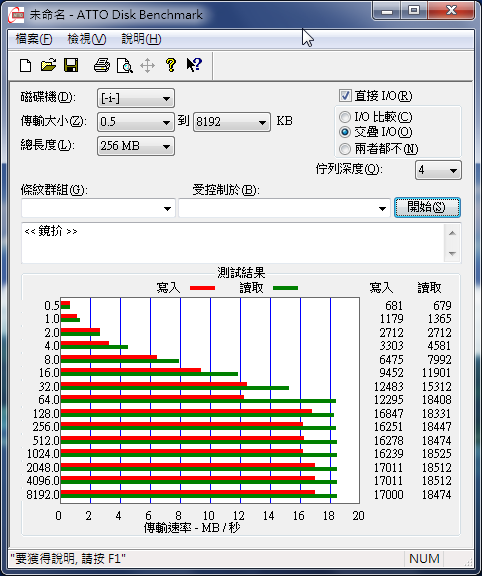Click the 1024.0 row read value 18525
482x576 pixels.
[436, 454]
